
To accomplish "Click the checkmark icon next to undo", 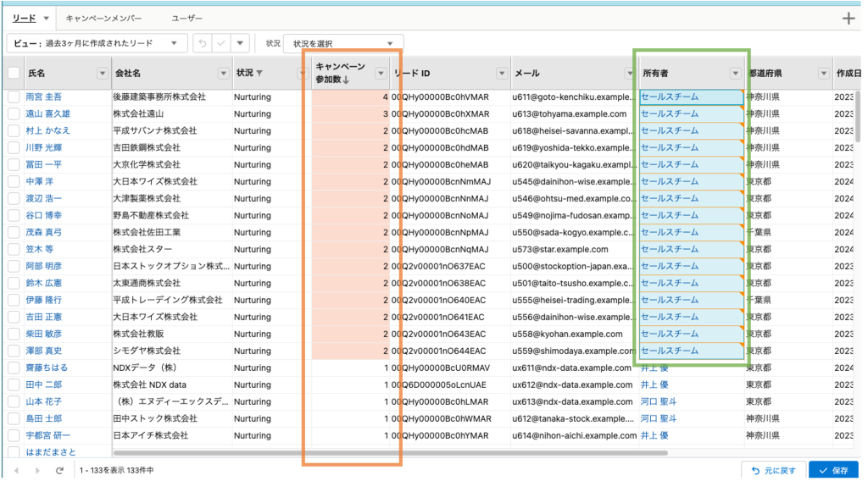I will point(221,42).
